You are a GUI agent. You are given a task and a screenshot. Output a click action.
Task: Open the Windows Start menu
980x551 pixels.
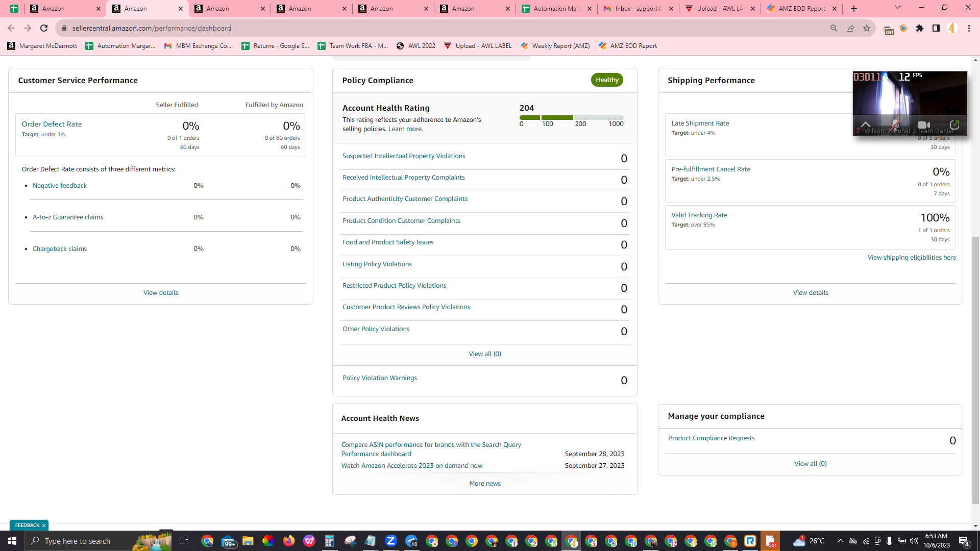(x=12, y=541)
